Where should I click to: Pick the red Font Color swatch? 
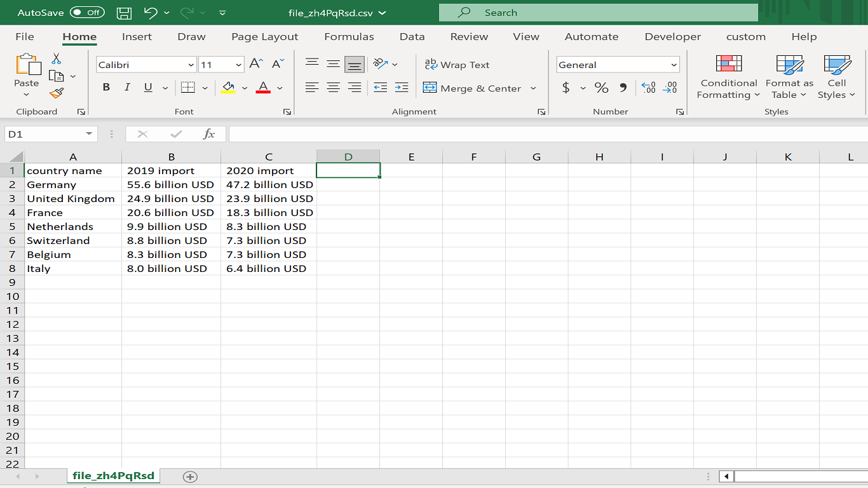(x=262, y=93)
